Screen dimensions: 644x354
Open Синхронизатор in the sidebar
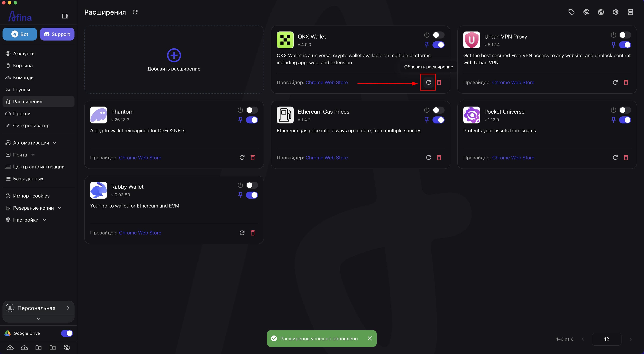click(38, 125)
